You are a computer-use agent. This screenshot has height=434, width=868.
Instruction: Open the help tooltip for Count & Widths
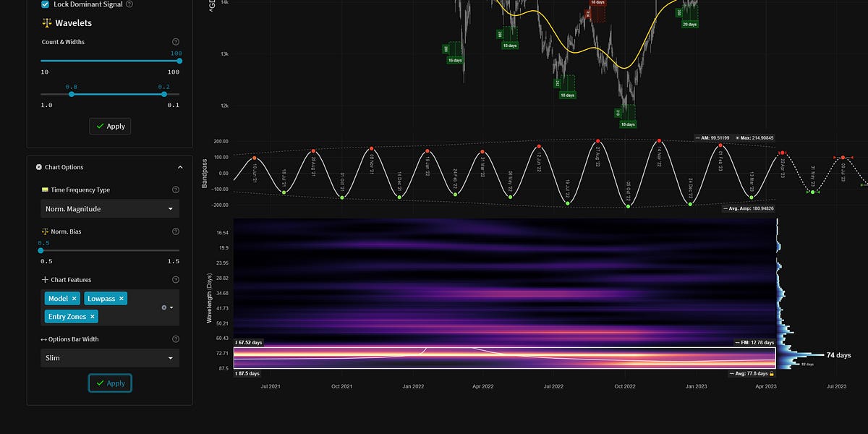176,41
